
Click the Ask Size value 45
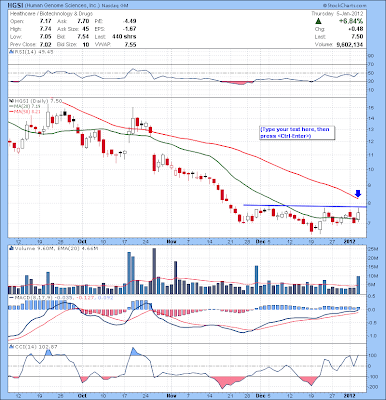pos(86,29)
